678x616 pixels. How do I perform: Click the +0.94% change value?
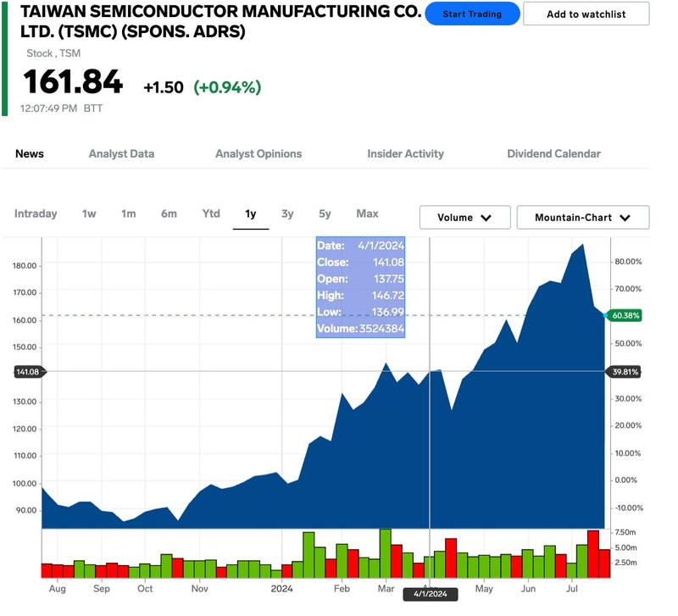[227, 87]
